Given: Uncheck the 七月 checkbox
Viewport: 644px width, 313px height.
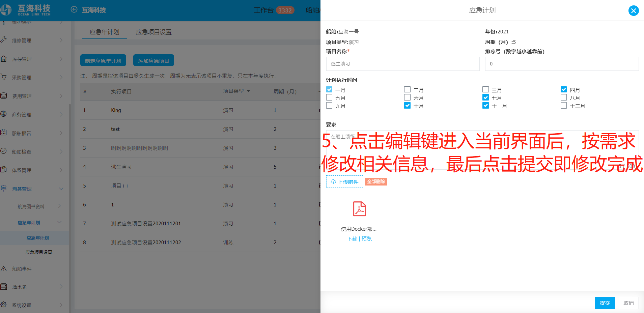Looking at the screenshot, I should pyautogui.click(x=486, y=97).
